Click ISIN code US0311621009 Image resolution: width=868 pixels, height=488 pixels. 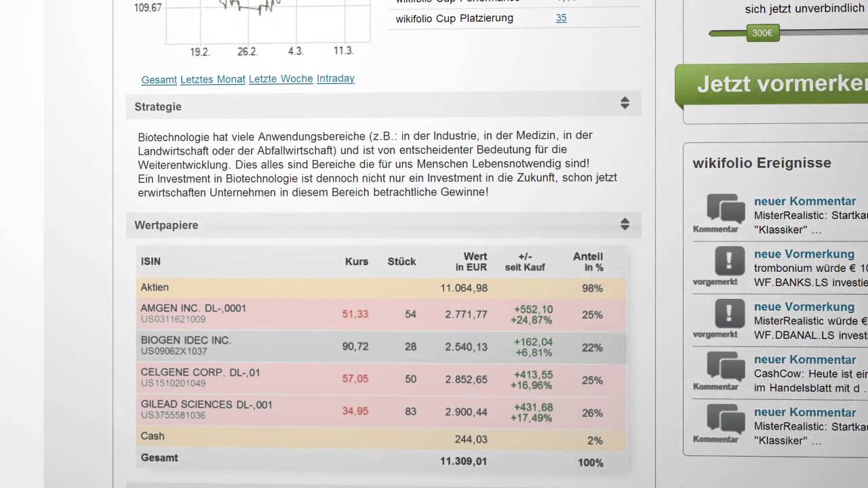173,319
